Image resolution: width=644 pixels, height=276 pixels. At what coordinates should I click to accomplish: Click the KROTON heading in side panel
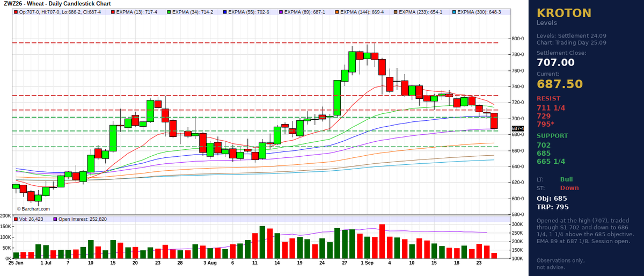tap(564, 13)
